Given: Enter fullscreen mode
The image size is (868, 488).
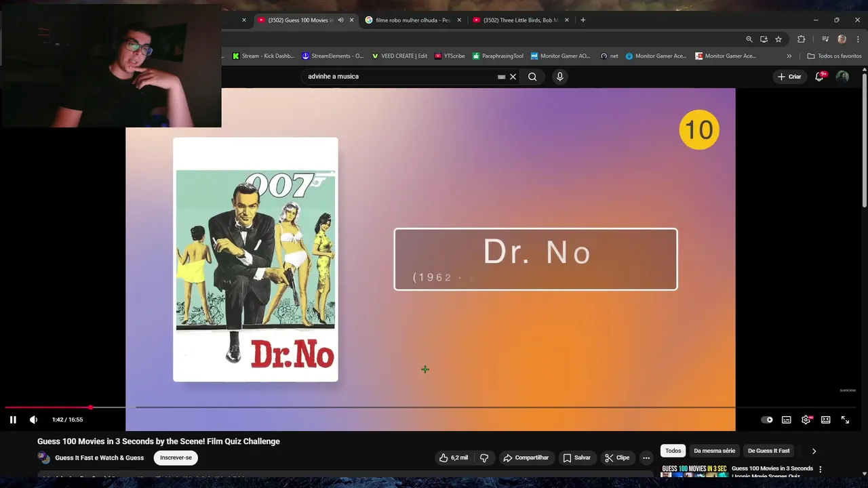Looking at the screenshot, I should click(x=845, y=420).
